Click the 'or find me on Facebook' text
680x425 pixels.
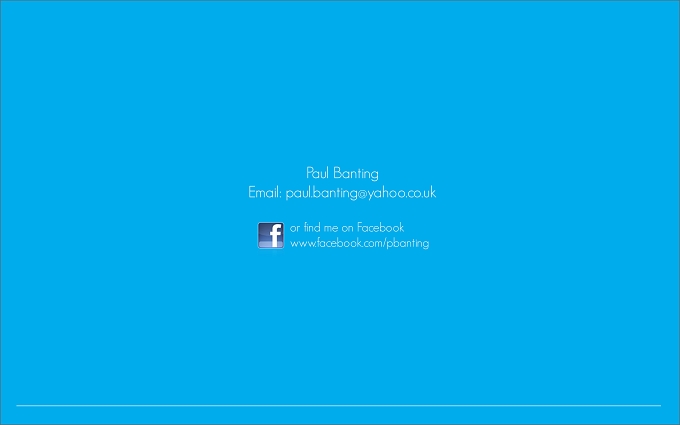tap(347, 227)
